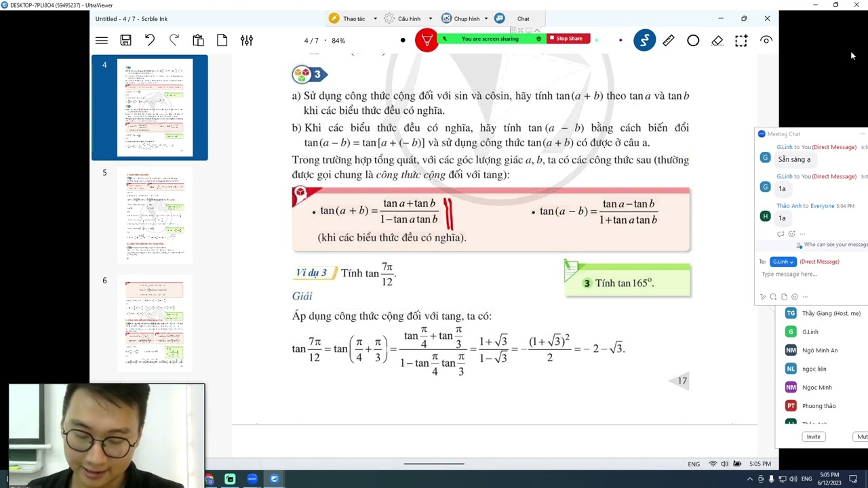
Task: Select the ruler tool
Action: tap(669, 41)
